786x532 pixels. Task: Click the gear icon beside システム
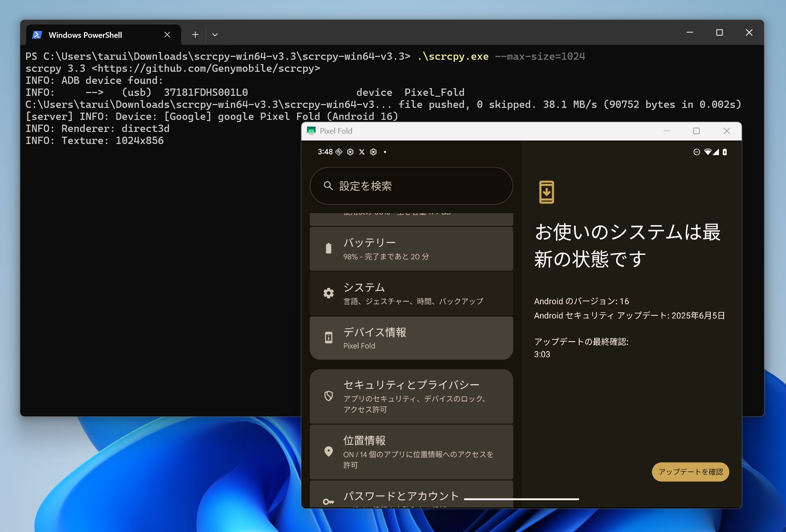tap(329, 293)
